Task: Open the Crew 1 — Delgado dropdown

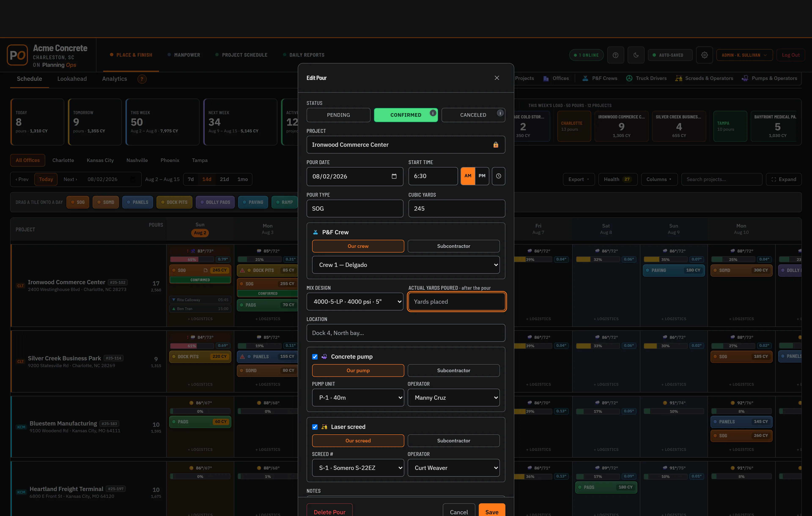Action: click(x=406, y=265)
